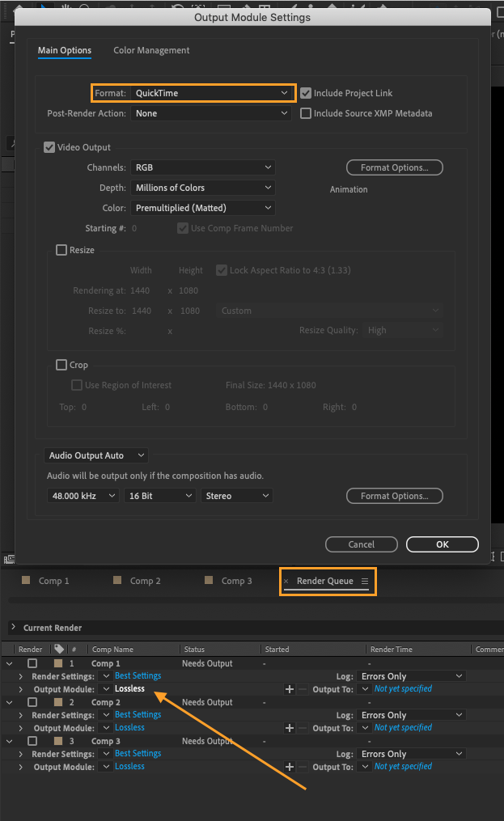Click the Render Queue panel menu icon
The height and width of the screenshot is (821, 504).
point(365,582)
